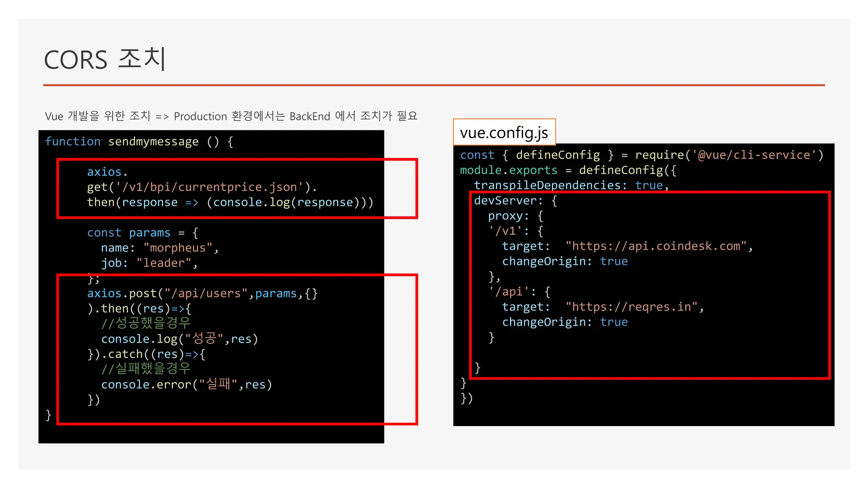The height and width of the screenshot is (488, 868).
Task: Click 'module.exports = defineConfig' line
Action: (568, 170)
